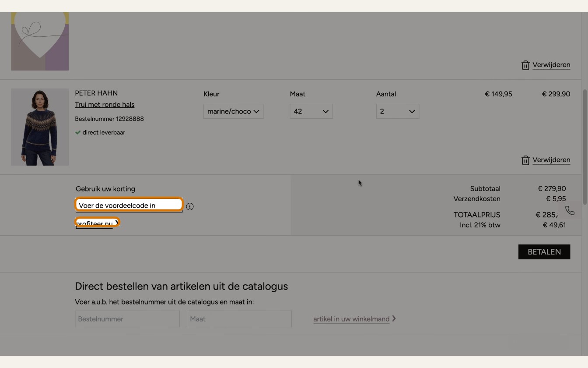Open the Kleur dropdown marine/choco

click(233, 111)
